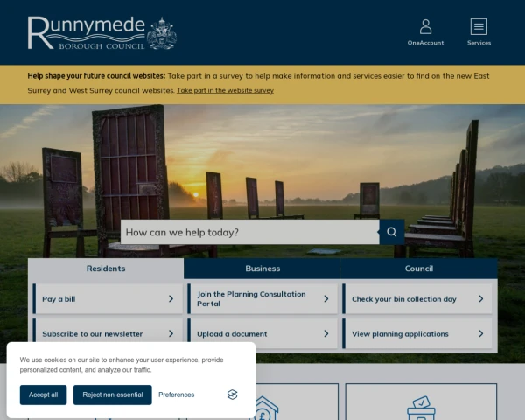The height and width of the screenshot is (420, 525).
Task: Click the cookie provider logo icon
Action: (233, 395)
